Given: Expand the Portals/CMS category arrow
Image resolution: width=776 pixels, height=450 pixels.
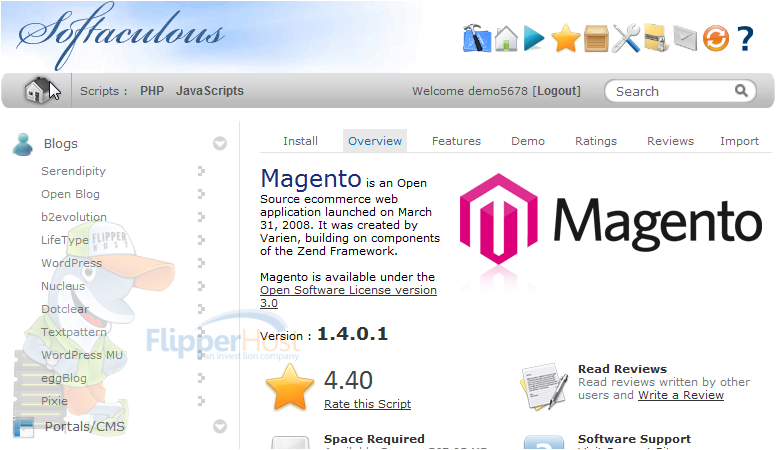Looking at the screenshot, I should (x=220, y=426).
